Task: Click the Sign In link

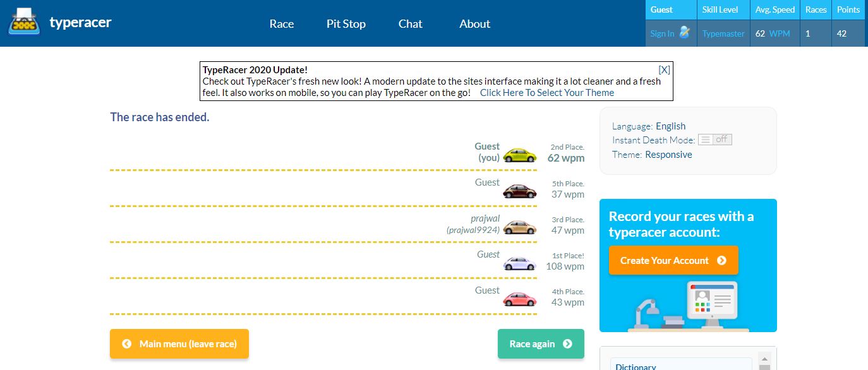Action: [662, 33]
